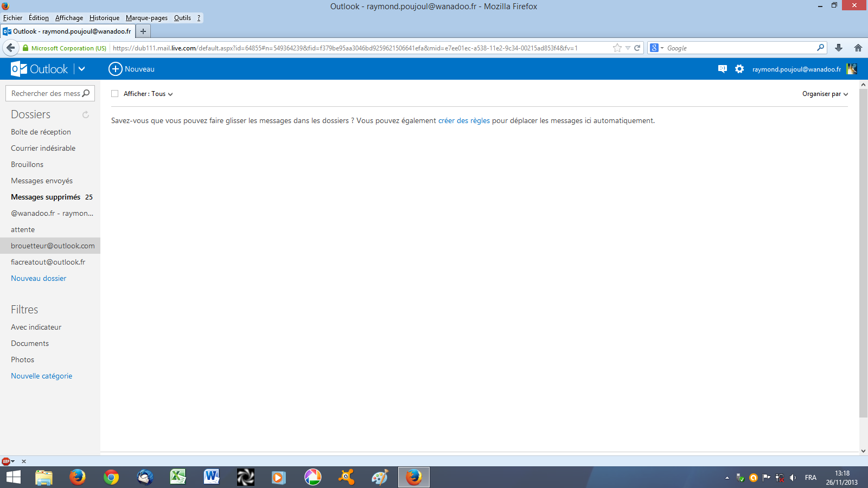Expand the Afficher : Tous dropdown
The height and width of the screenshot is (488, 868).
click(148, 94)
